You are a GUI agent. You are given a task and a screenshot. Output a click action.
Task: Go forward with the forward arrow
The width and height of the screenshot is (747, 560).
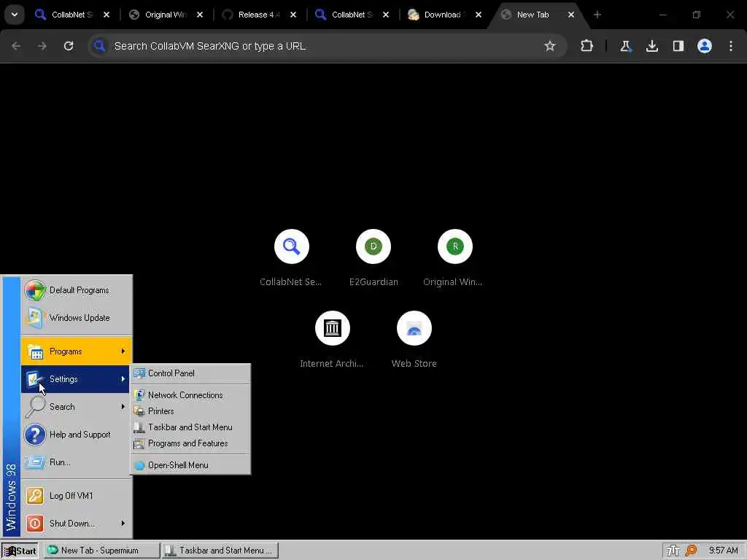click(x=42, y=46)
